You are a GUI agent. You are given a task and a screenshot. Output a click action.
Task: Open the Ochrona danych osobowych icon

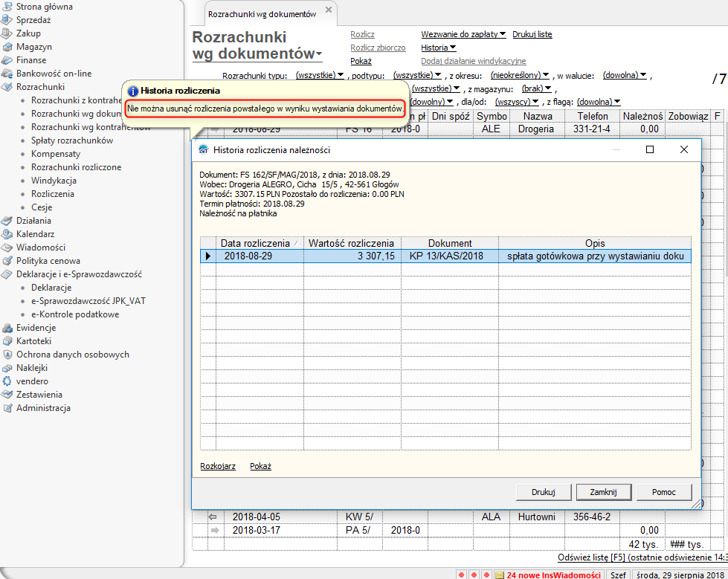[7, 355]
